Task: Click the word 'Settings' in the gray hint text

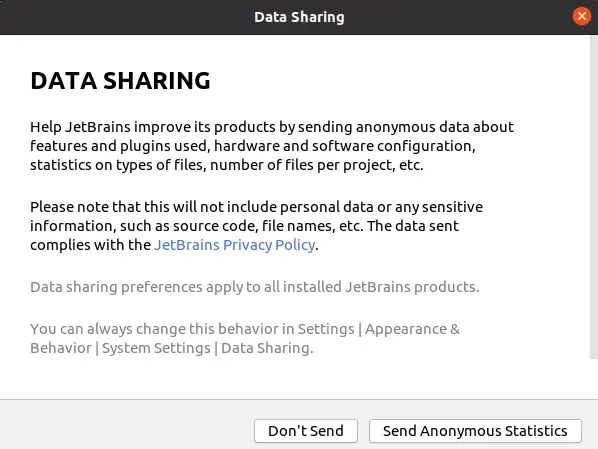Action: (326, 329)
